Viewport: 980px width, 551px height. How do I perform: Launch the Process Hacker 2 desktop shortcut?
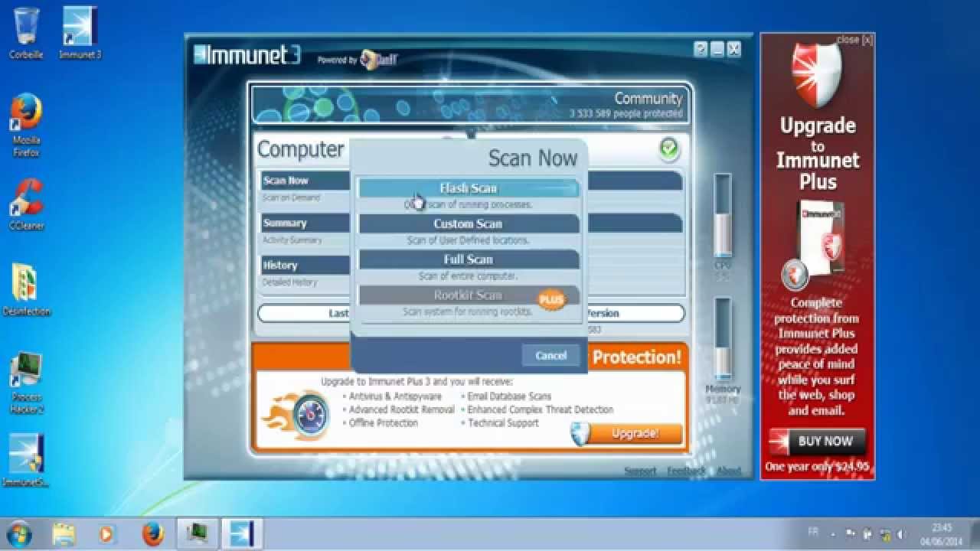point(26,381)
